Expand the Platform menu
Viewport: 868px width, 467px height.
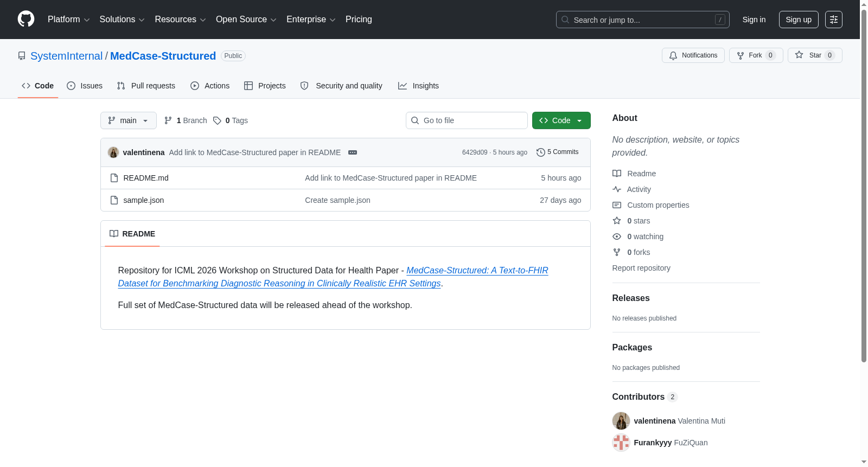68,20
